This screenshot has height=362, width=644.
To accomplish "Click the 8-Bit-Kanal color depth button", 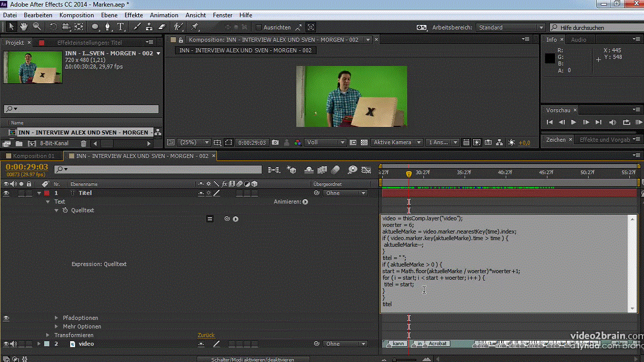I will 54,144.
